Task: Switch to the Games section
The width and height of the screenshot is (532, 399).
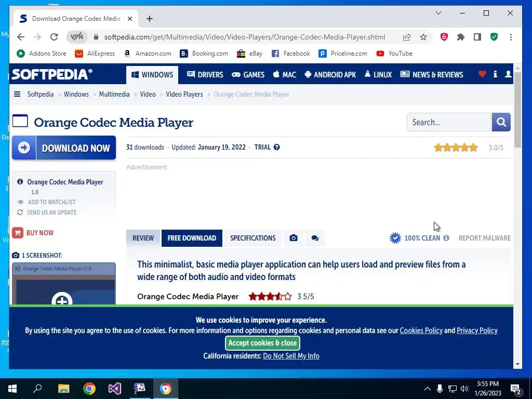Action: (x=248, y=75)
